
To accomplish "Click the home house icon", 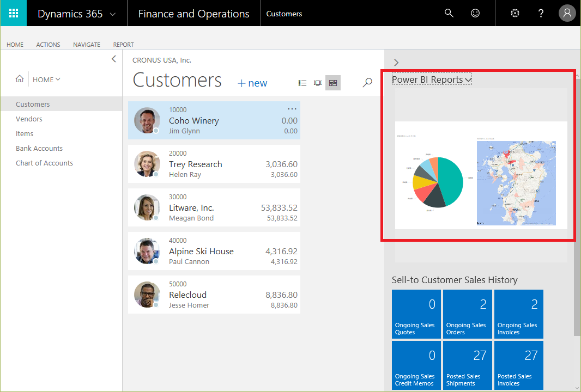I will (20, 79).
